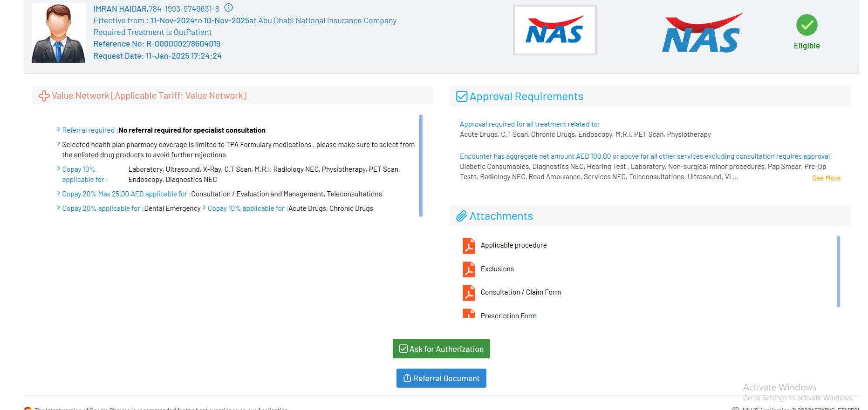Click the green Eligible checkmark icon
Viewport: 868px width, 410px height.
pyautogui.click(x=806, y=25)
